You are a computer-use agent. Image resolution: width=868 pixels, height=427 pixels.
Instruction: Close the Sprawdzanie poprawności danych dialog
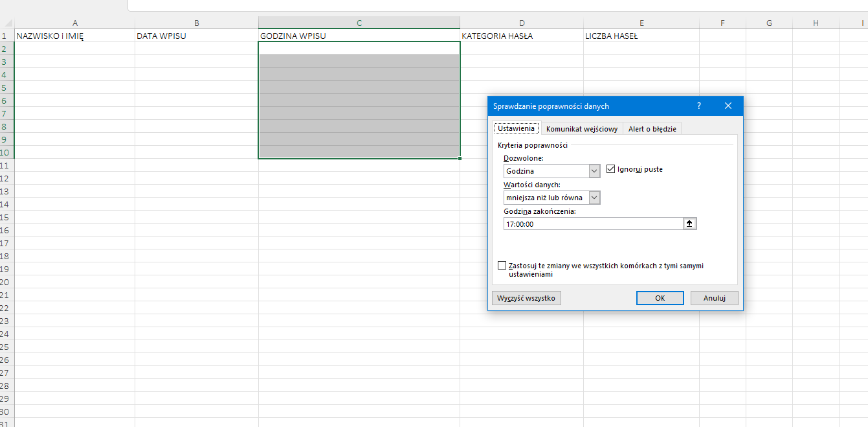pyautogui.click(x=728, y=106)
